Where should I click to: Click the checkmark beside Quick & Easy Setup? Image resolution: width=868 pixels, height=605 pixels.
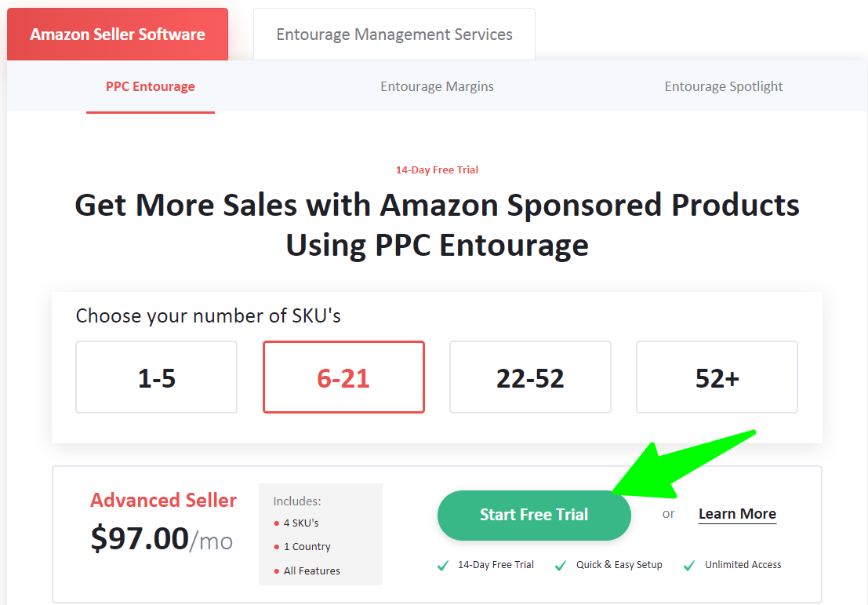pyautogui.click(x=561, y=565)
